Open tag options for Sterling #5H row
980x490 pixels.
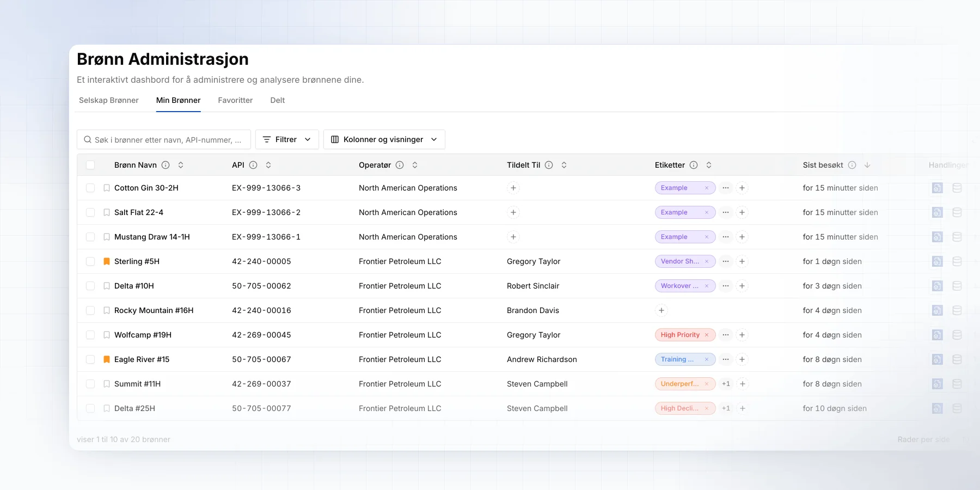coord(726,261)
